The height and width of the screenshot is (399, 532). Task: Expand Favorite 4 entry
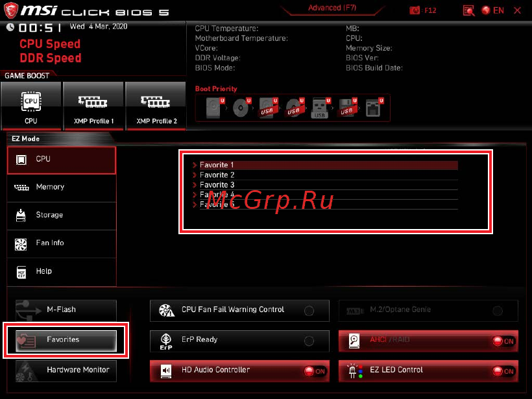(x=326, y=195)
